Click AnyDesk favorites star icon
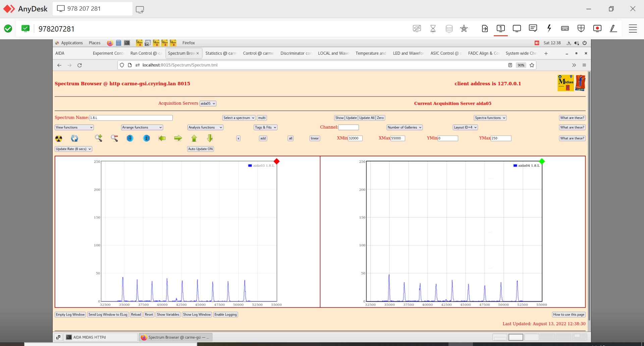The height and width of the screenshot is (346, 644). [464, 29]
